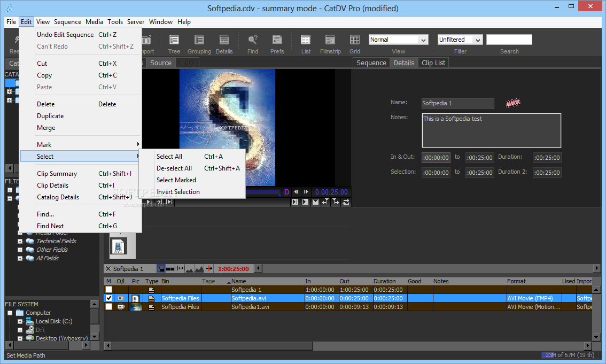Choose Select Marked option
The width and height of the screenshot is (606, 364).
click(x=192, y=180)
